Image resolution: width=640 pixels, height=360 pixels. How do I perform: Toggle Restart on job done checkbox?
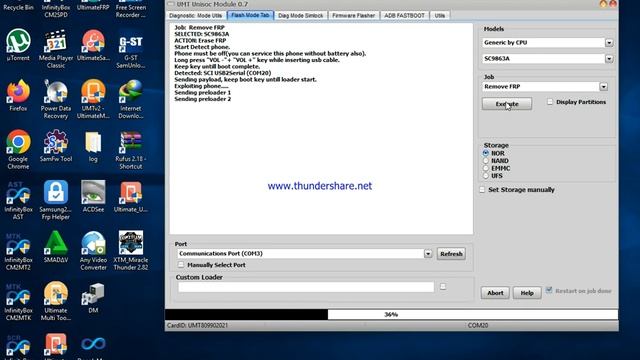[x=549, y=290]
